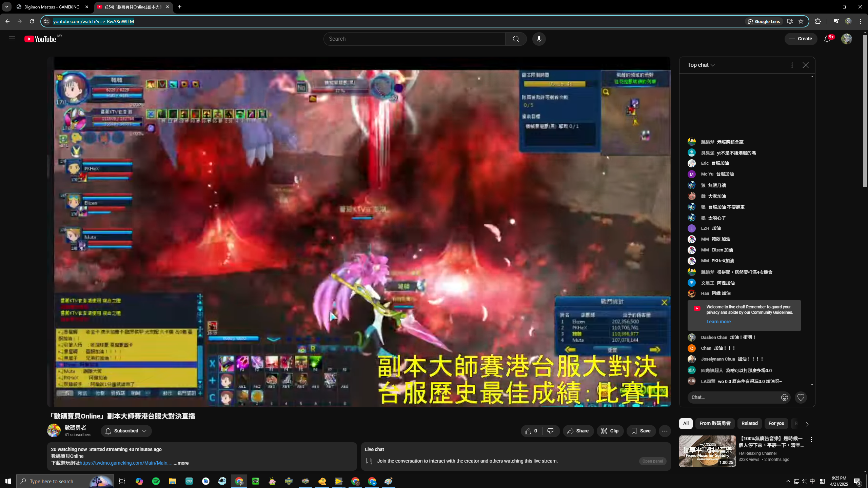Click the Create button
Image resolution: width=868 pixels, height=488 pixels.
801,39
